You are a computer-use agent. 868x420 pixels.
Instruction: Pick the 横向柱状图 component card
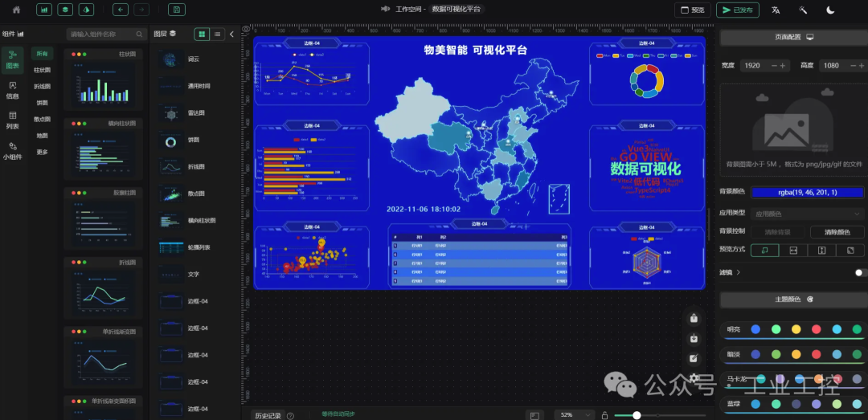[x=103, y=149]
